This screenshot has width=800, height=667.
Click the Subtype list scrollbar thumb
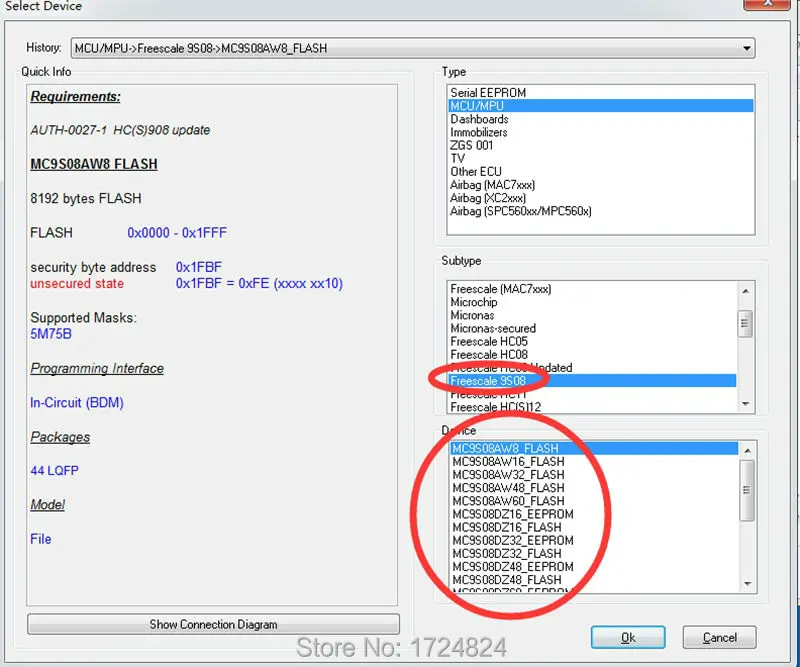745,324
